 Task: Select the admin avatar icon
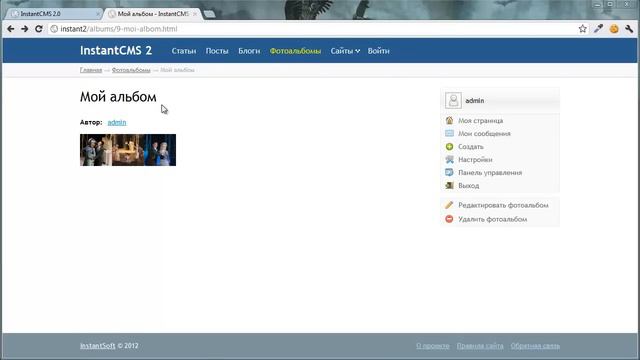[x=453, y=100]
